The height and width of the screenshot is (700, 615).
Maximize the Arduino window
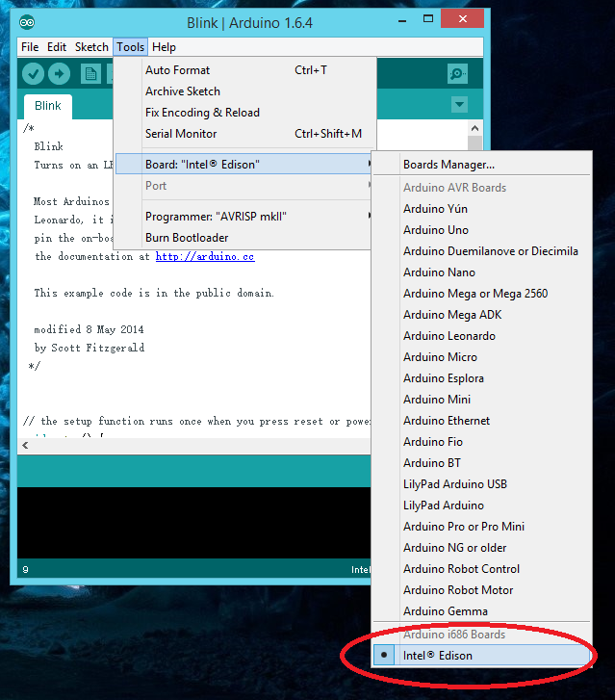click(x=428, y=19)
